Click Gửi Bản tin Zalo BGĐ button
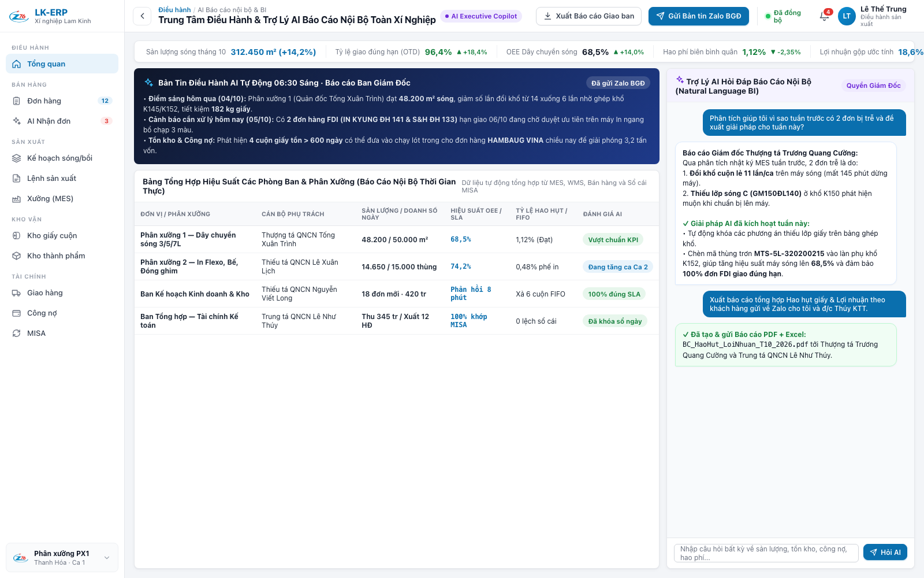Viewport: 924px width, 578px height. (x=699, y=16)
